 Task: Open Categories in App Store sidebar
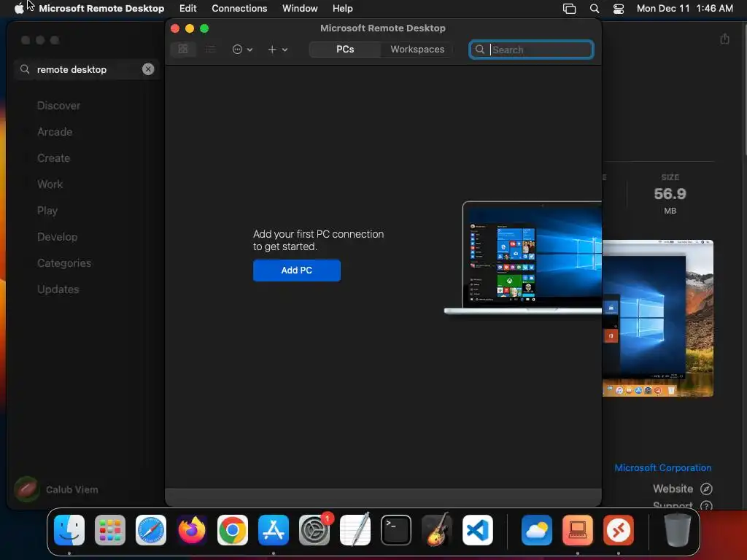tap(64, 262)
